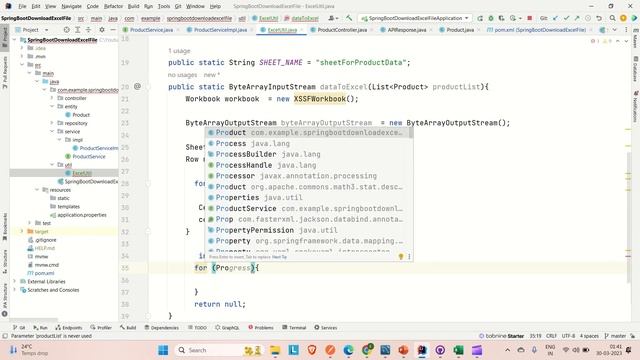The height and width of the screenshot is (360, 640).
Task: Click the completion popup scrollbar
Action: (x=411, y=133)
